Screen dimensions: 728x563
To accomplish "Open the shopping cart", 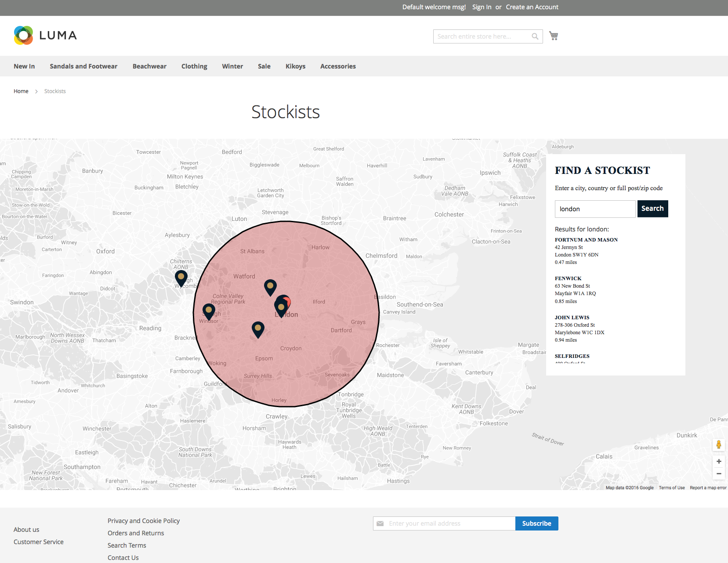I will [554, 36].
